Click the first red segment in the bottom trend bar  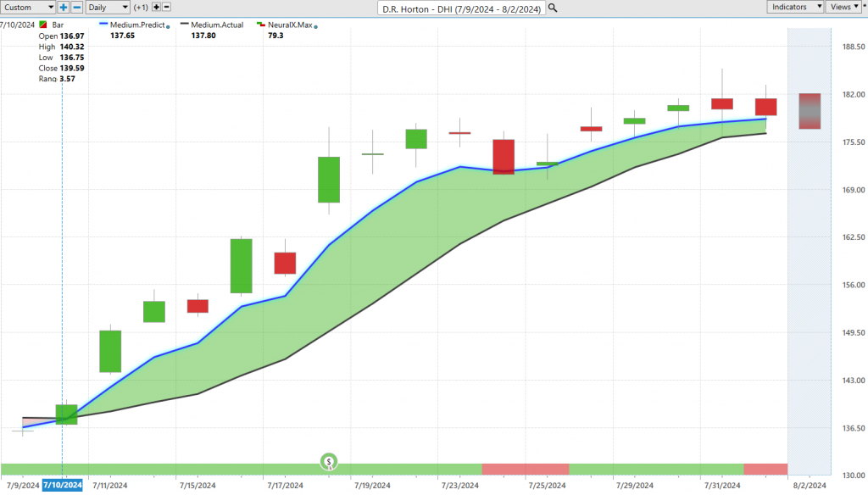coord(525,470)
